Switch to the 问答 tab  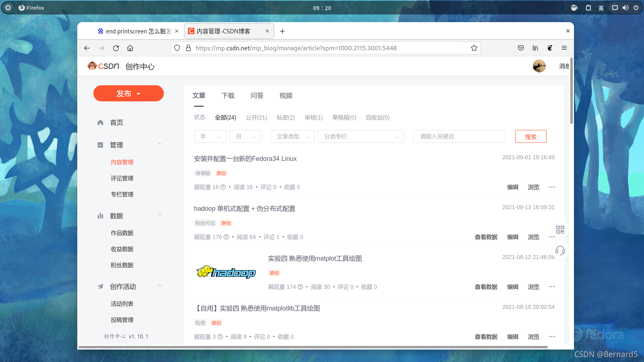257,96
